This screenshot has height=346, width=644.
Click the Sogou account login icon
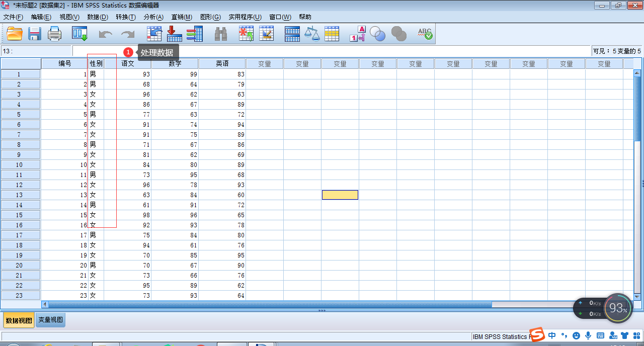(613, 335)
